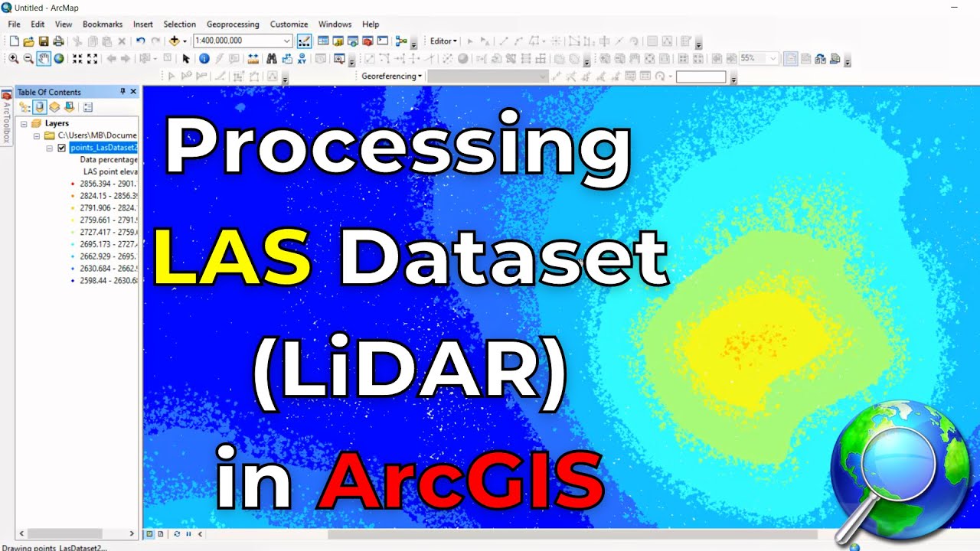The width and height of the screenshot is (980, 551).
Task: Open the Table Of Contents window icon
Action: pyautogui.click(x=323, y=41)
